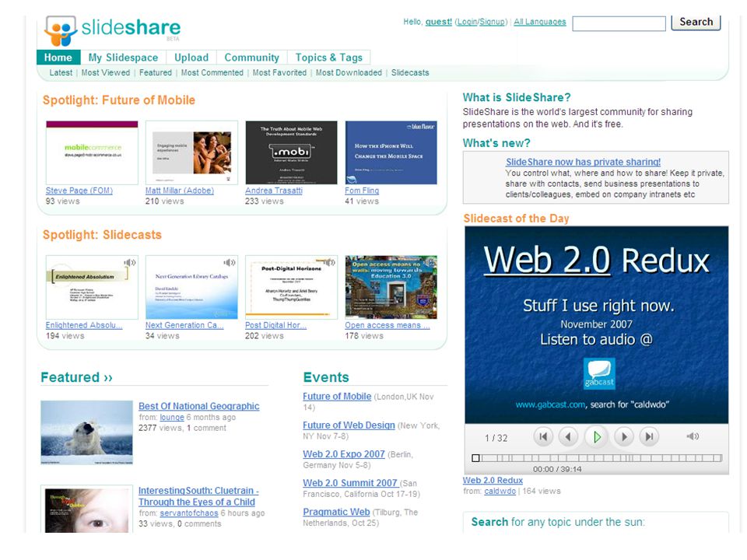Screen dimensions: 747x560
Task: Open the mobilecommerce slide thumbnail
Action: pyautogui.click(x=92, y=152)
